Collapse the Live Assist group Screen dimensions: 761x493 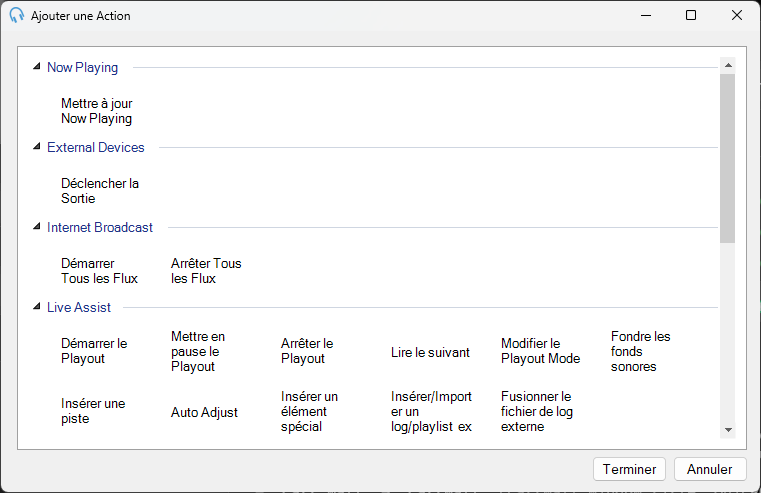coord(36,307)
